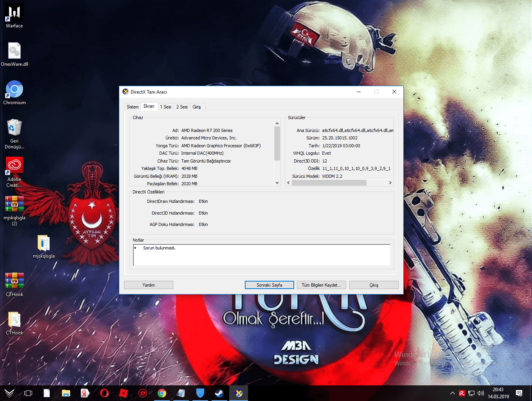Switch to the Giriş tab
This screenshot has height=401, width=532.
(x=197, y=107)
